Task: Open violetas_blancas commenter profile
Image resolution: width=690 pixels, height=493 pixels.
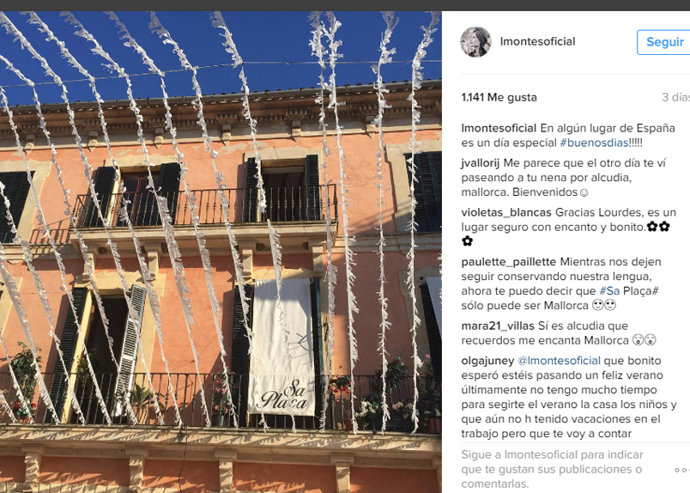Action: pos(506,213)
